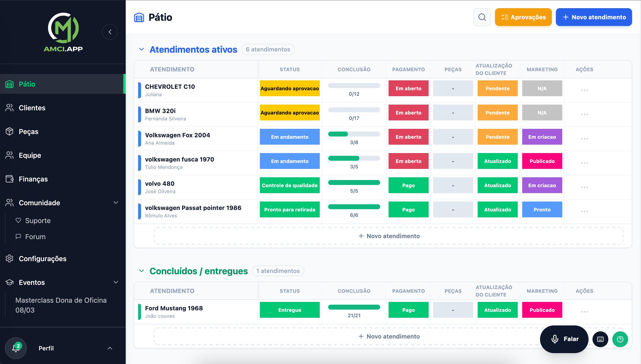Select the Peças box icon

(9, 132)
